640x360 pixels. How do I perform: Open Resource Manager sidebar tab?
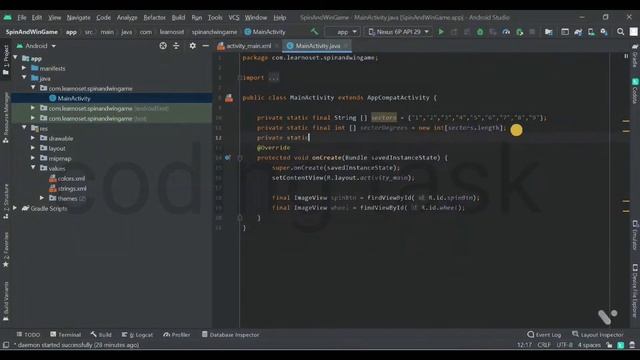[5, 117]
